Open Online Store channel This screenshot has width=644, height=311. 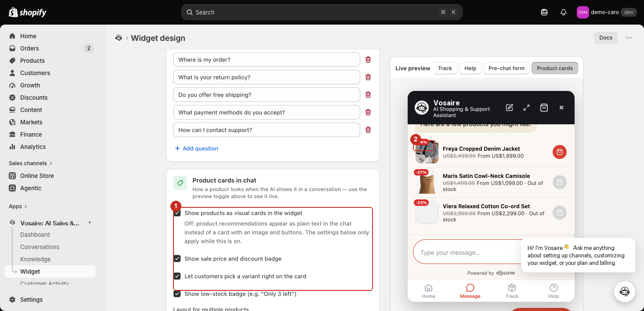(37, 176)
